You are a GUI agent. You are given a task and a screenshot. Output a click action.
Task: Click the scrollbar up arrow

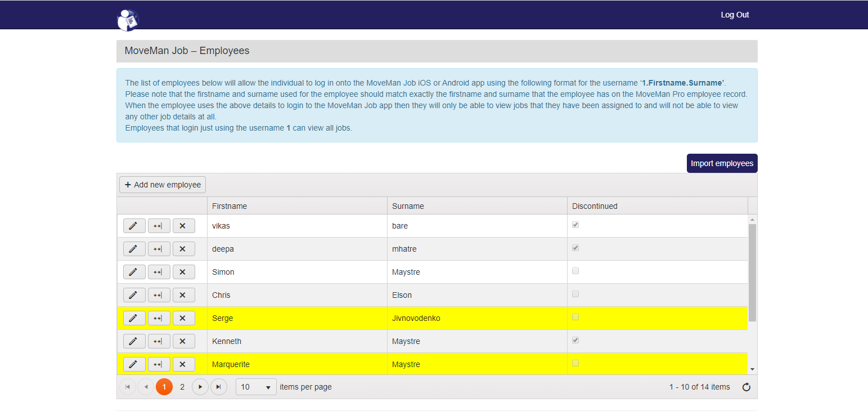point(753,219)
